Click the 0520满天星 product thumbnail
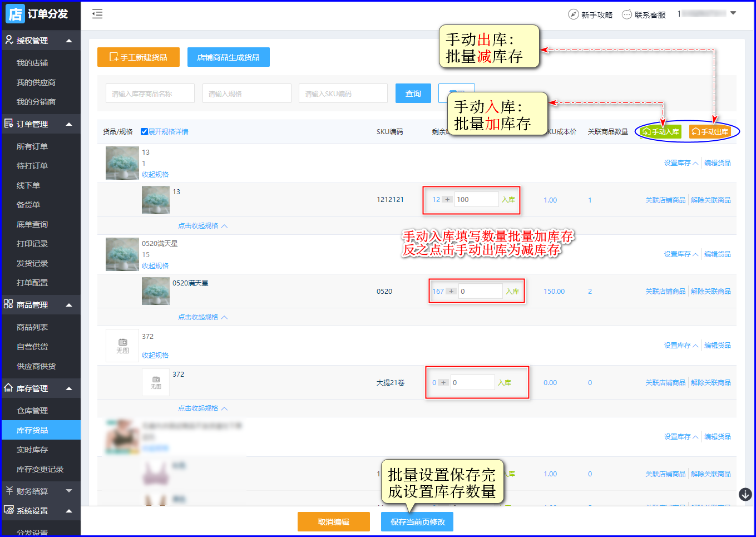Image resolution: width=756 pixels, height=537 pixels. (x=122, y=254)
